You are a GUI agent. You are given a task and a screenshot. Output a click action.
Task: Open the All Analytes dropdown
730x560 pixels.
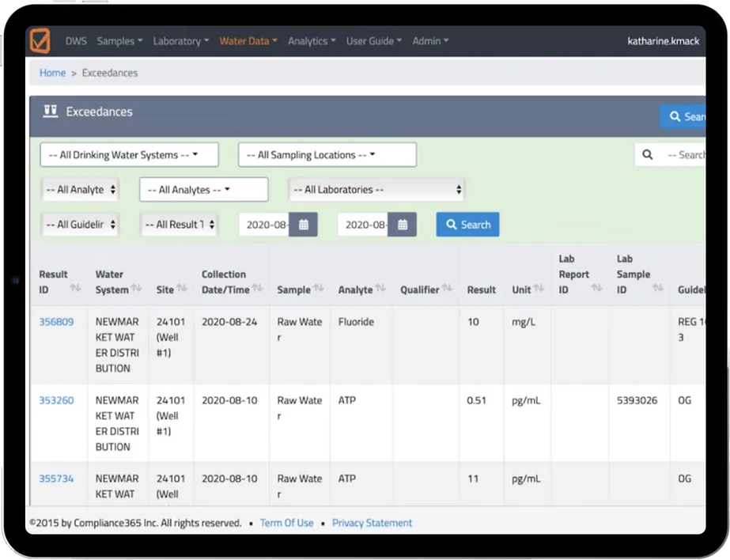pyautogui.click(x=203, y=190)
